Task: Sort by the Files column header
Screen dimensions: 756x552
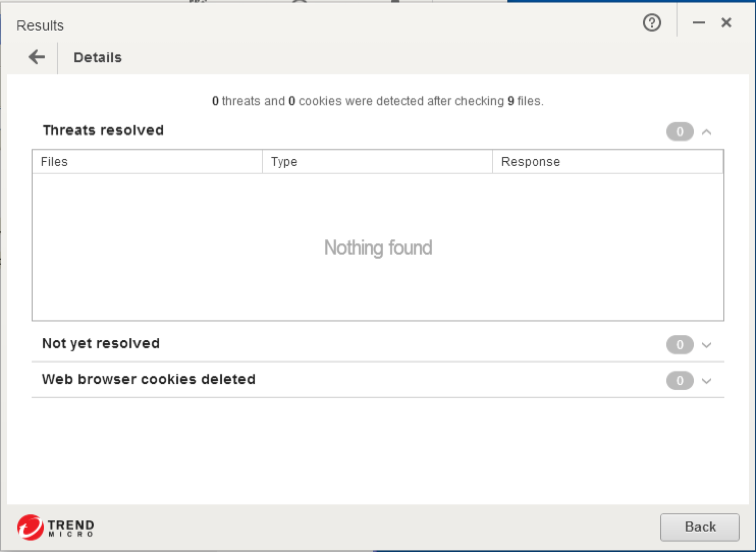Action: pos(147,162)
